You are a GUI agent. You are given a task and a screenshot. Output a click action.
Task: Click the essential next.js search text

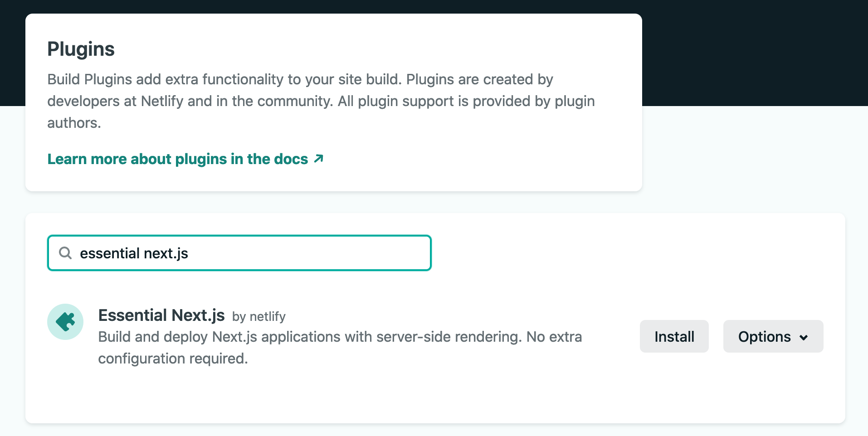pyautogui.click(x=134, y=253)
